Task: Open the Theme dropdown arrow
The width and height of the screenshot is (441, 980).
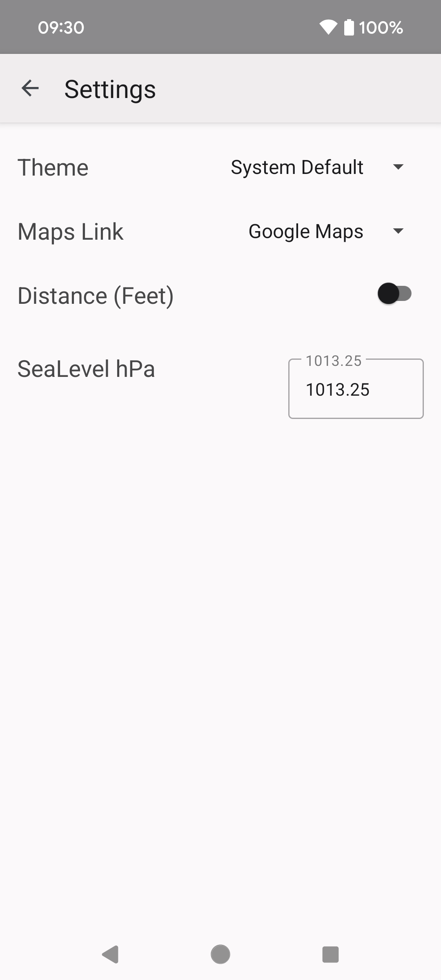Action: pyautogui.click(x=398, y=167)
